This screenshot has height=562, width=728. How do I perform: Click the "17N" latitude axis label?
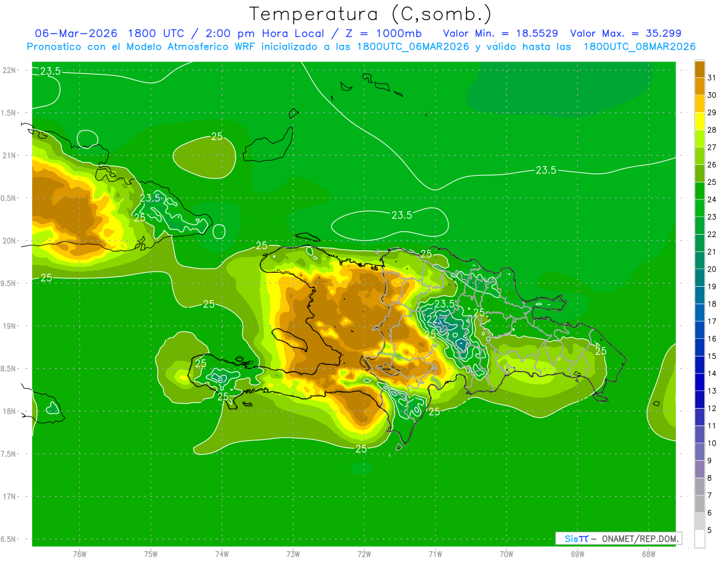click(8, 497)
